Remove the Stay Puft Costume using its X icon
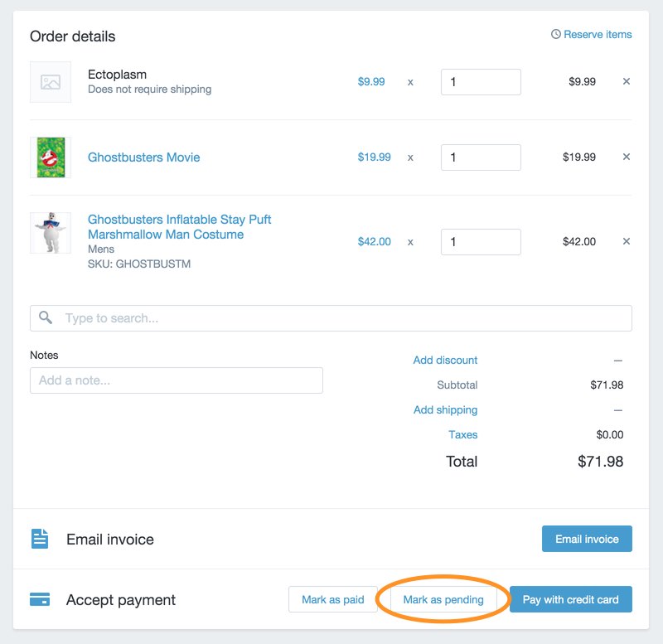 [x=626, y=241]
